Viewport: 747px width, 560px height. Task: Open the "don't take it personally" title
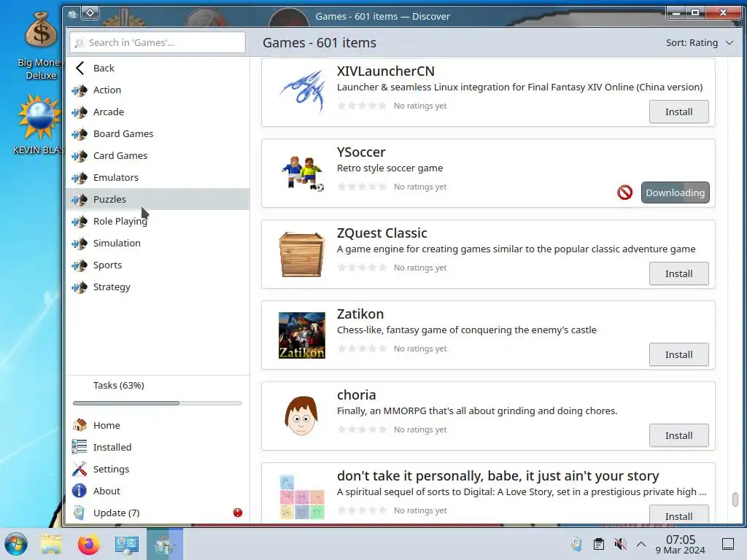click(498, 476)
